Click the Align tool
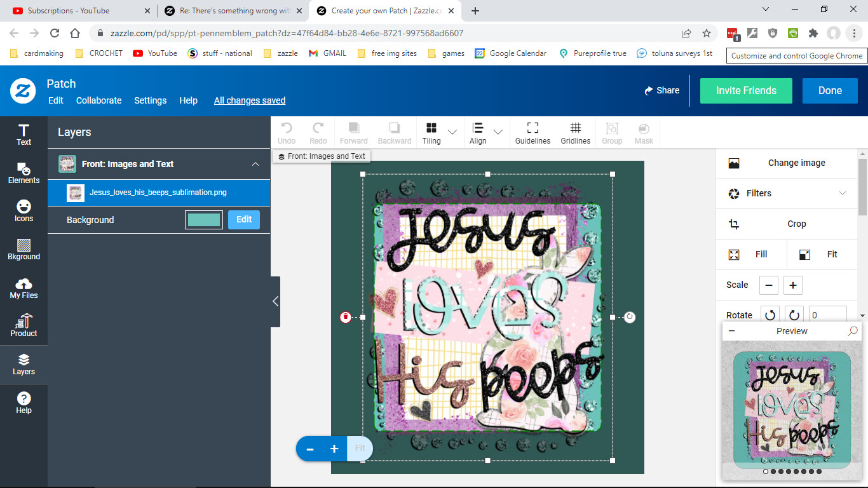Screen dimensions: 868x488 [478, 133]
